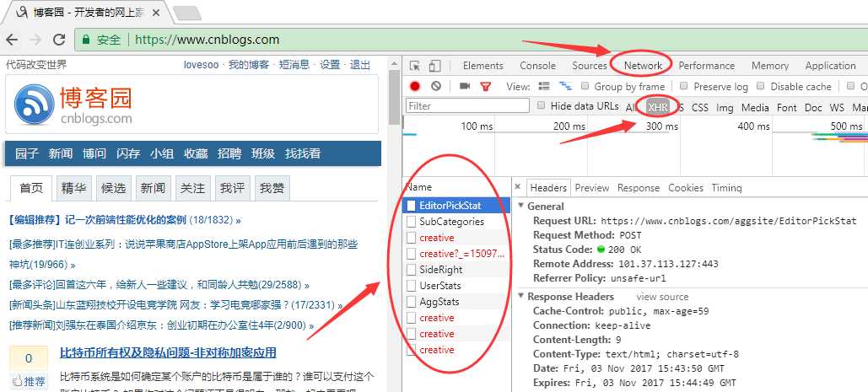The height and width of the screenshot is (392, 868).
Task: Enable Group by frame checkbox
Action: pos(585,86)
